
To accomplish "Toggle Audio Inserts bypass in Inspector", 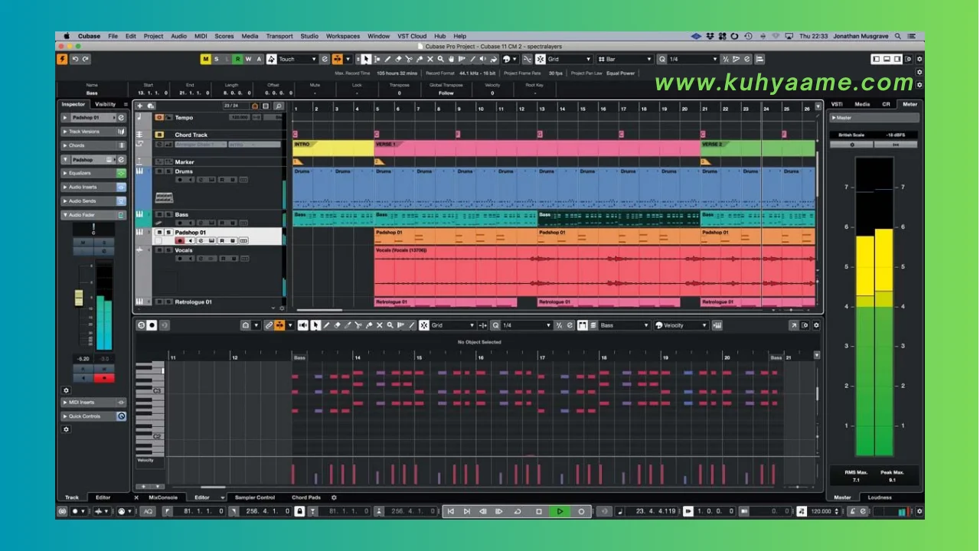I will coord(121,187).
